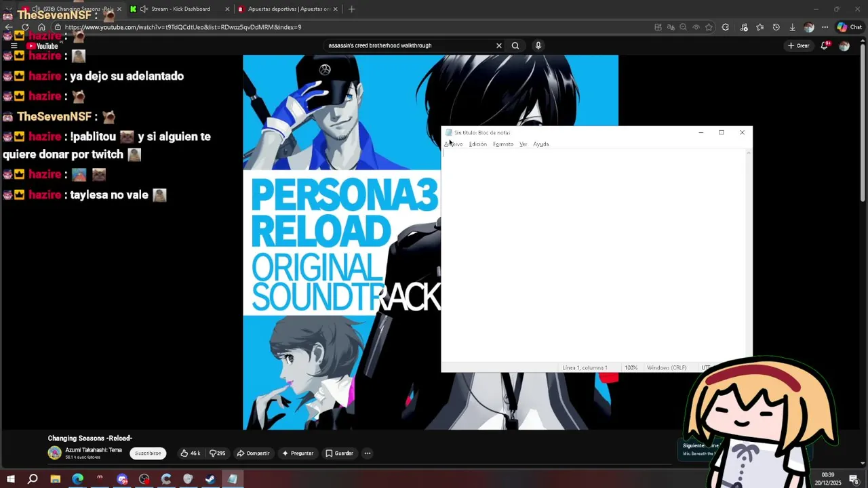Click the browser address bar URL

coord(183,27)
